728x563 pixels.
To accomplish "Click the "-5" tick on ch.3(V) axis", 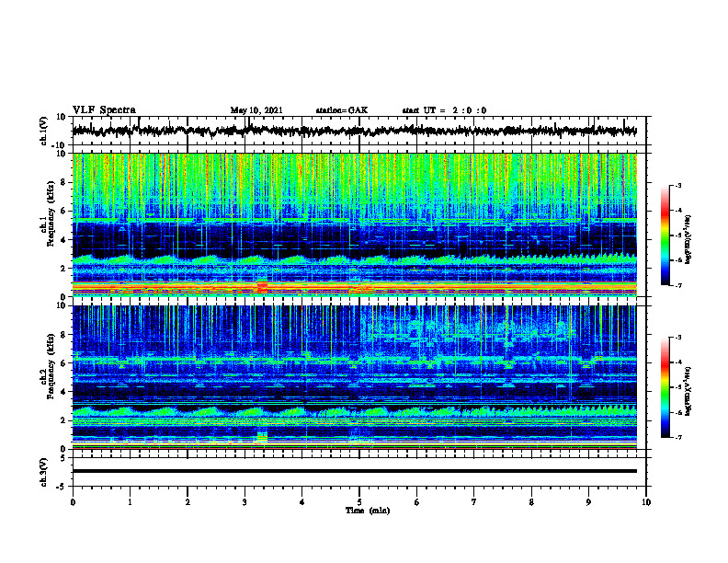I will coord(63,487).
